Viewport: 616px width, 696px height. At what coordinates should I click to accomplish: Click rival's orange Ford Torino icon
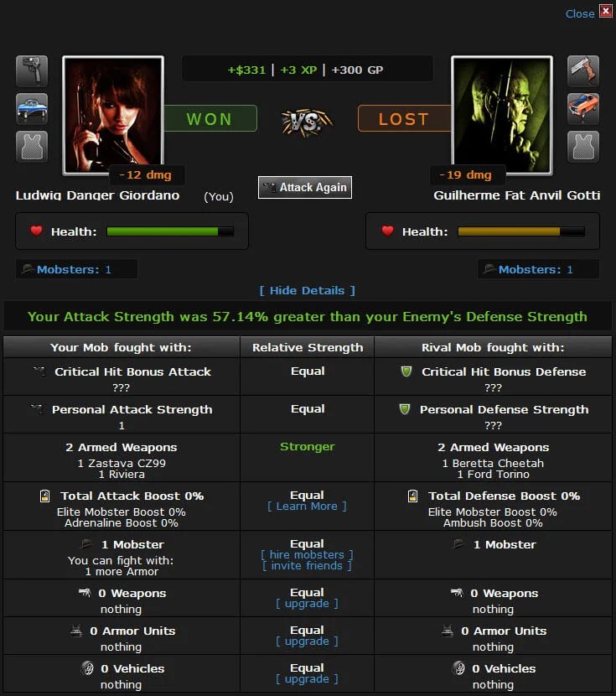coord(583,109)
